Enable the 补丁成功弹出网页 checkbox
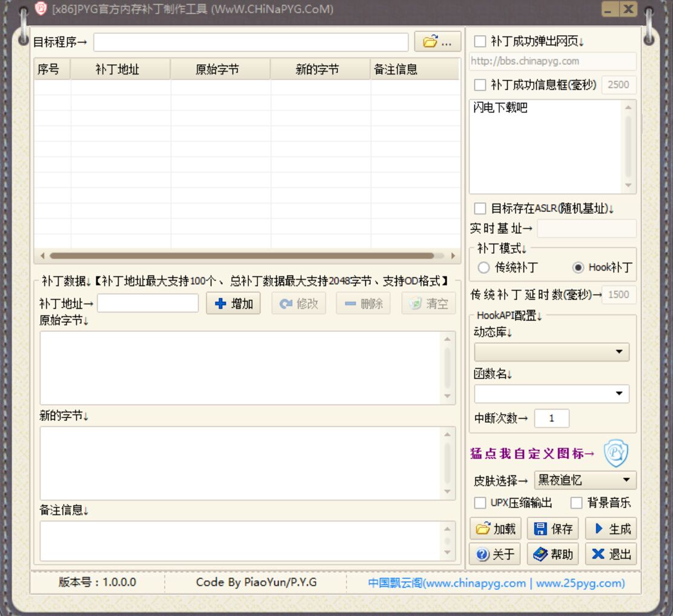The width and height of the screenshot is (673, 616). (x=479, y=41)
